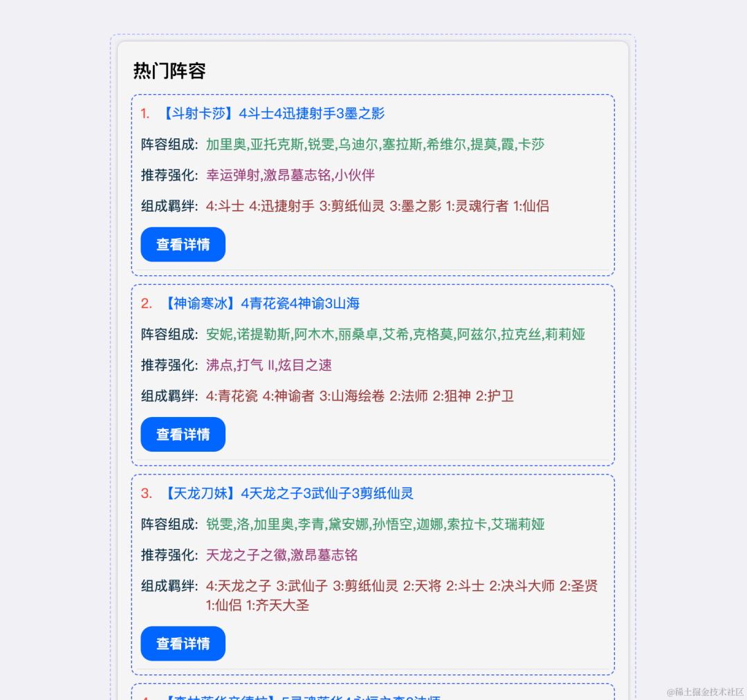
Task: Click the title 【斗射卡莎】4斗士4迅捷射手3墨之影
Action: (273, 113)
